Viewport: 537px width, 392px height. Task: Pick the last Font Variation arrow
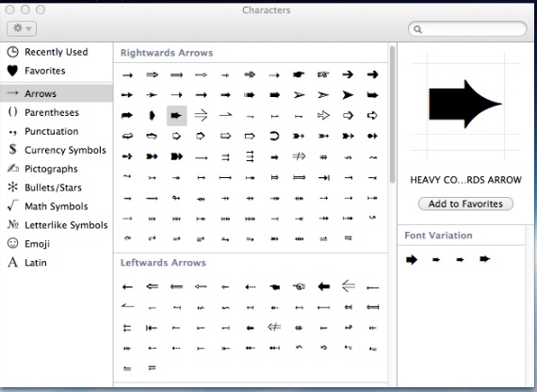click(x=485, y=259)
